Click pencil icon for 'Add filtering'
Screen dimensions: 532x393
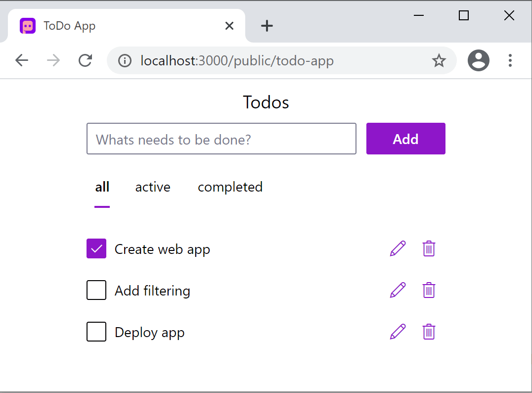coord(398,290)
